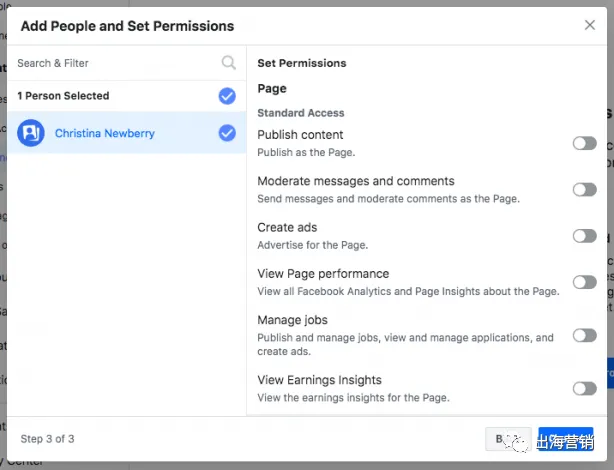
Task: Click 'View the earnings insights' description text
Action: [353, 398]
